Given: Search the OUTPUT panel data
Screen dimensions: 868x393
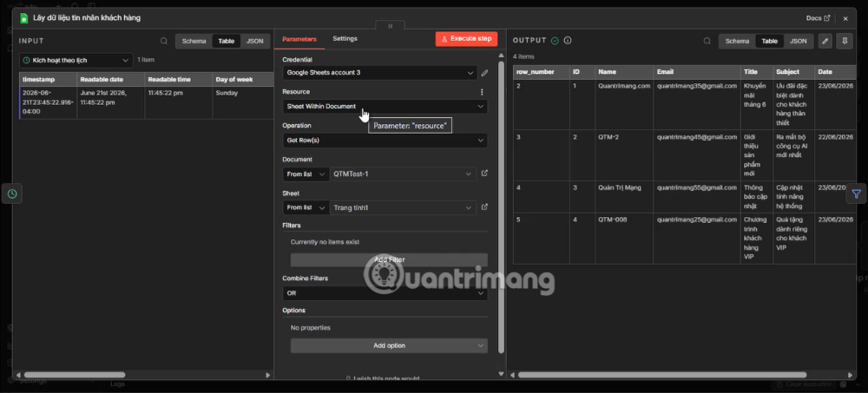Looking at the screenshot, I should [707, 41].
